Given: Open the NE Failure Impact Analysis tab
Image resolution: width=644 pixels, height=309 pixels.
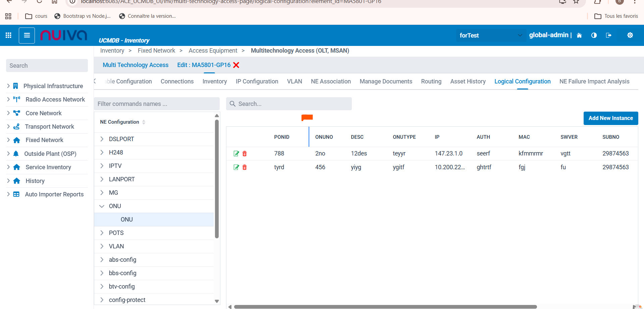Looking at the screenshot, I should (594, 81).
